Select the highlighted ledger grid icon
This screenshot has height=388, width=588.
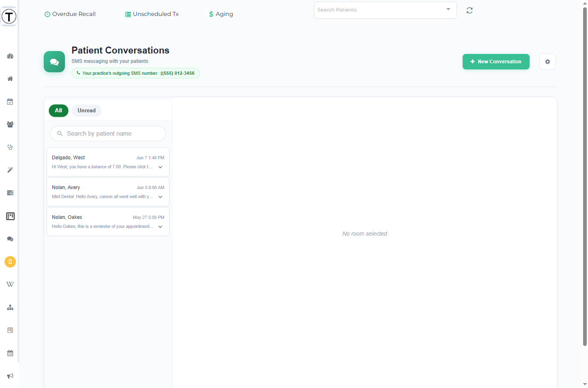[10, 216]
